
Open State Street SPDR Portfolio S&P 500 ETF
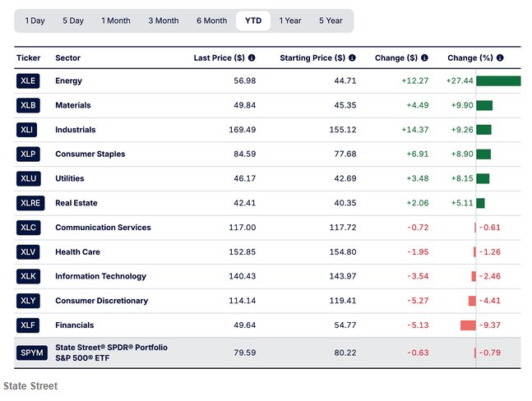[x=111, y=353]
